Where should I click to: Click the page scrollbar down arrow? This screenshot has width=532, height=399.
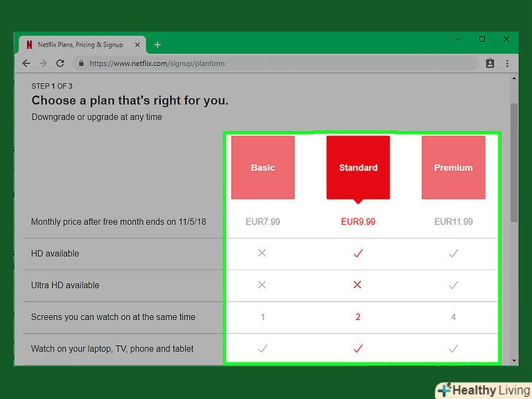click(514, 361)
